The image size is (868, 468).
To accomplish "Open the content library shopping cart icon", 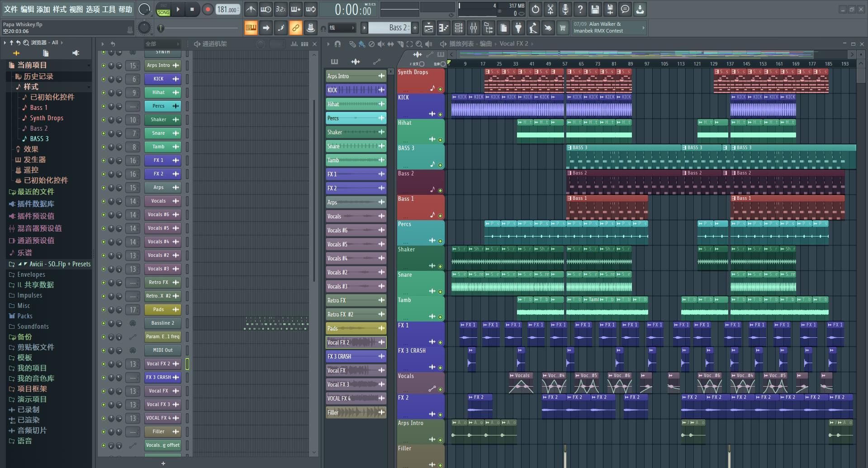I will click(x=563, y=28).
